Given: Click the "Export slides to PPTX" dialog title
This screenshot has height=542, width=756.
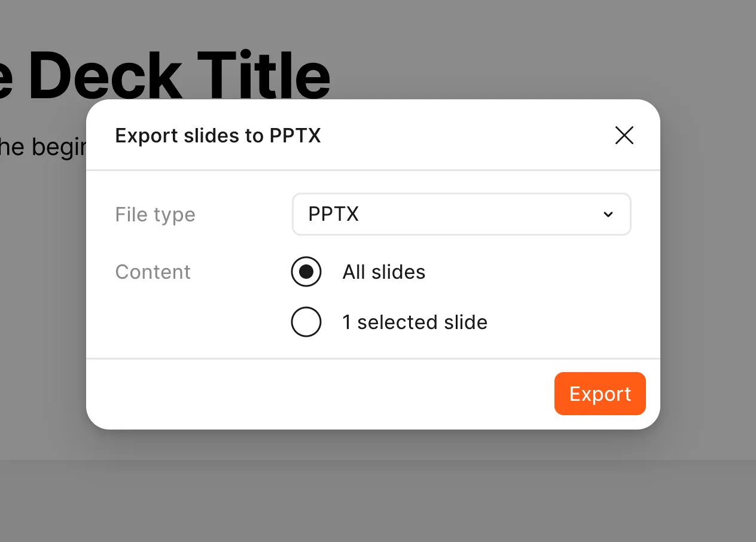Looking at the screenshot, I should pyautogui.click(x=218, y=136).
